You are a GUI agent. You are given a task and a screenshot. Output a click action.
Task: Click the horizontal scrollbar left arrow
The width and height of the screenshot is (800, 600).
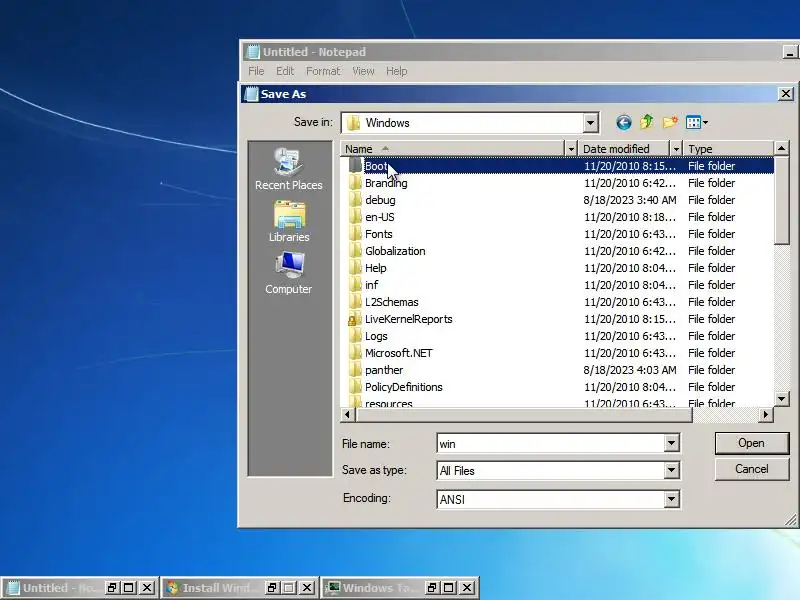pyautogui.click(x=348, y=415)
